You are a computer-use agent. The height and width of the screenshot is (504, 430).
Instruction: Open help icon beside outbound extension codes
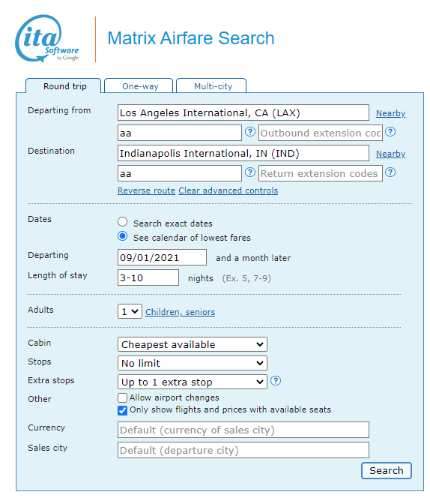click(390, 132)
